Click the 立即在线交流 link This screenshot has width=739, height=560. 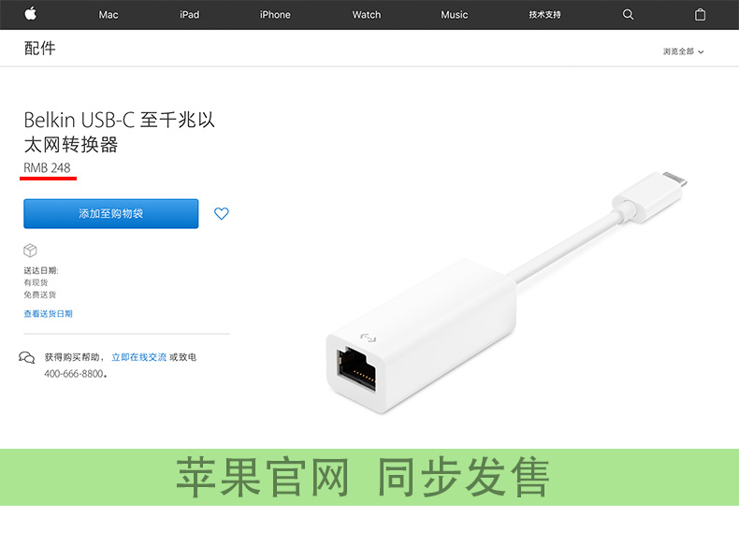pos(139,357)
